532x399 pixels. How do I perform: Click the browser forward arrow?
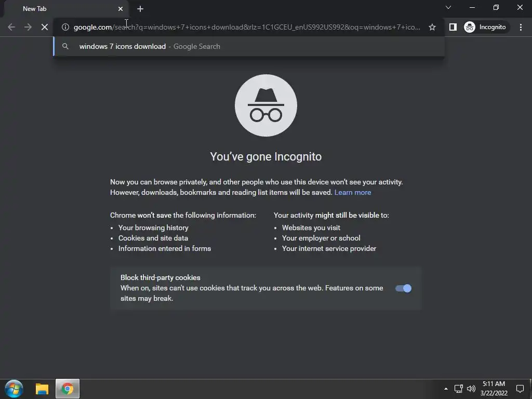(x=28, y=27)
